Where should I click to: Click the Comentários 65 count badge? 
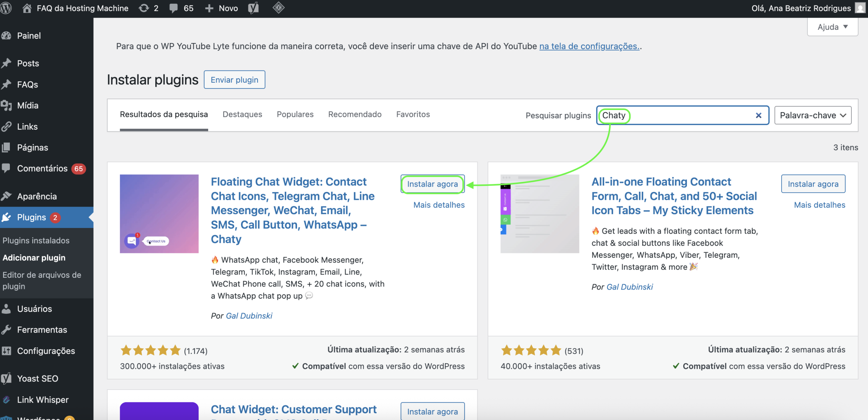[x=79, y=169]
